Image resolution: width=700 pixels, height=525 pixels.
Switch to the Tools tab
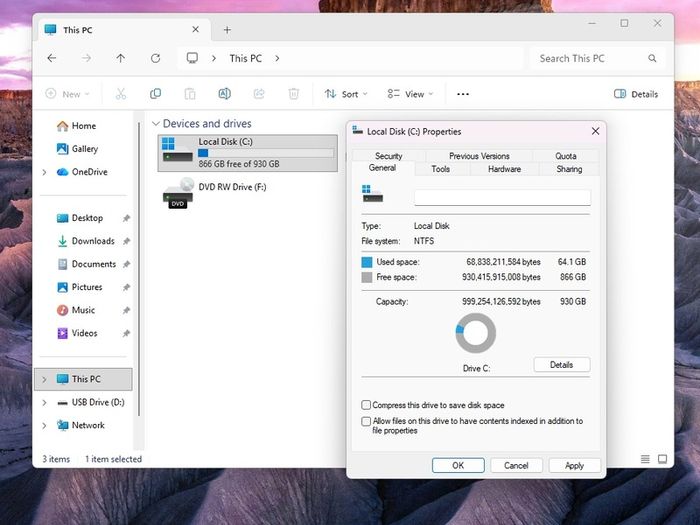pyautogui.click(x=441, y=169)
